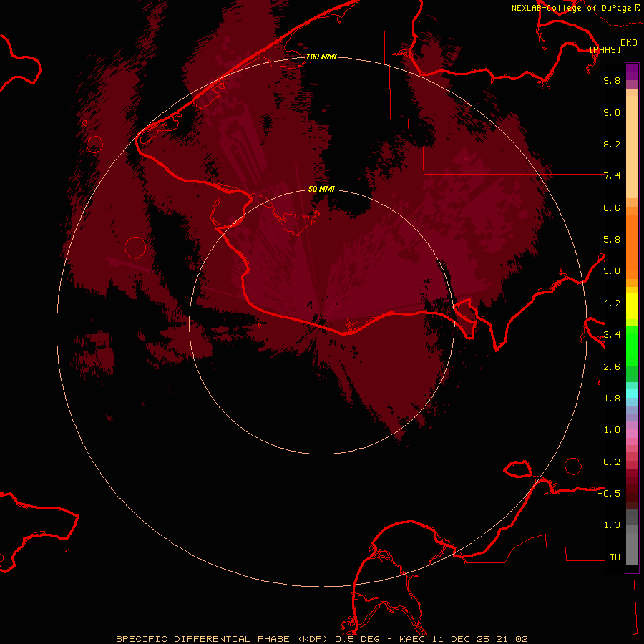The width and height of the screenshot is (644, 644).
Task: Click the TH threshold label on the scale
Action: pyautogui.click(x=615, y=557)
